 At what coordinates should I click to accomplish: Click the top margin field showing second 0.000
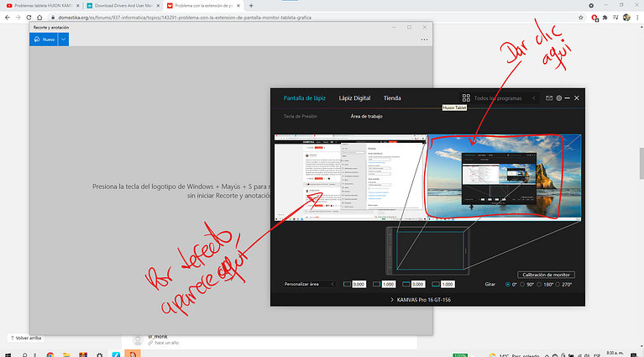point(417,284)
